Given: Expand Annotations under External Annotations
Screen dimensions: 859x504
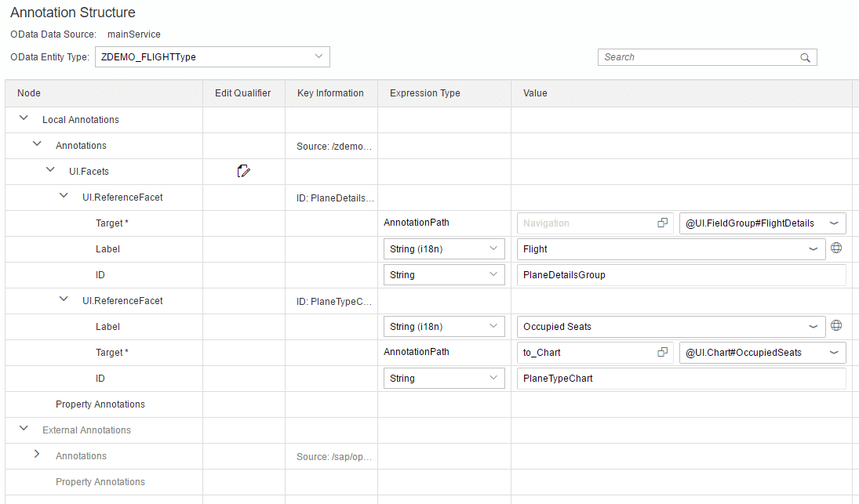Looking at the screenshot, I should click(37, 455).
